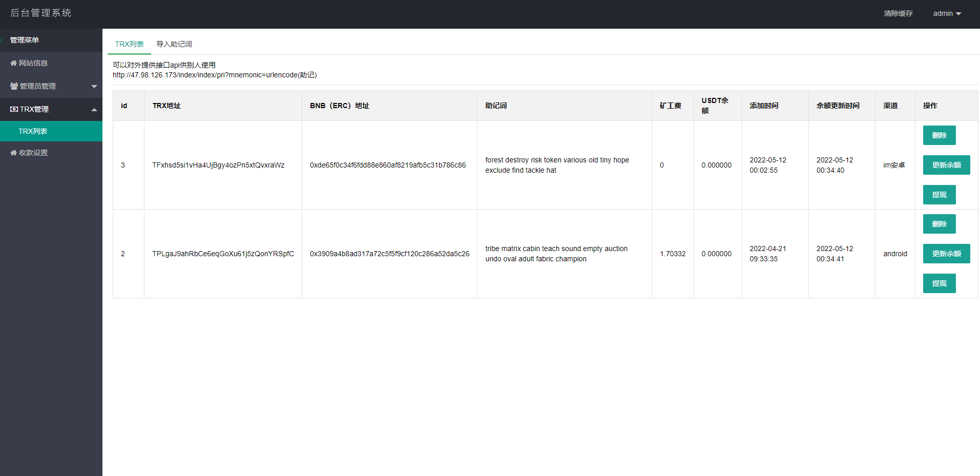The width and height of the screenshot is (980, 476).
Task: Click the users icon beside 管理员管理
Action: point(14,86)
